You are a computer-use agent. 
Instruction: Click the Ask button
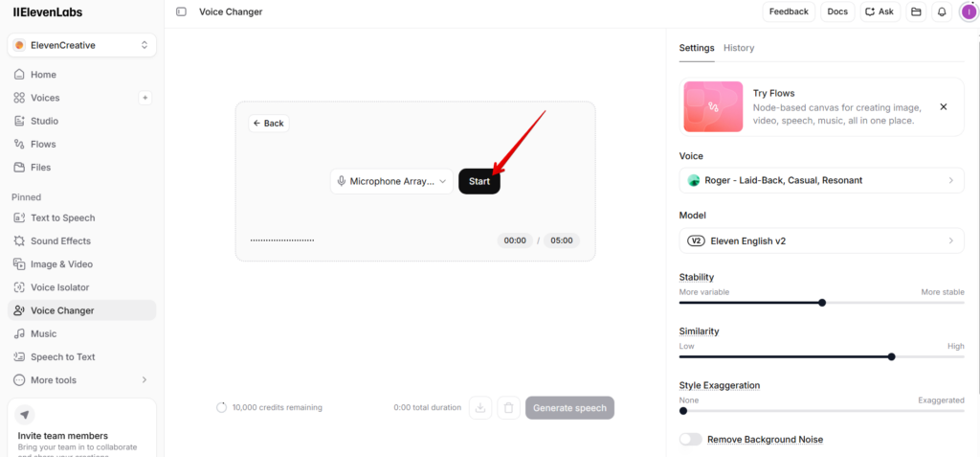pyautogui.click(x=880, y=11)
